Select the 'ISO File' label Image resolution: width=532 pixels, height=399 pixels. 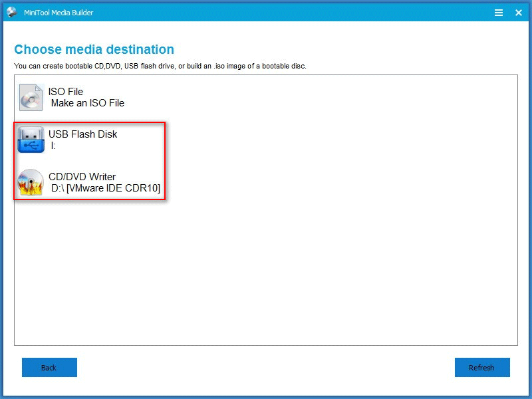point(65,92)
